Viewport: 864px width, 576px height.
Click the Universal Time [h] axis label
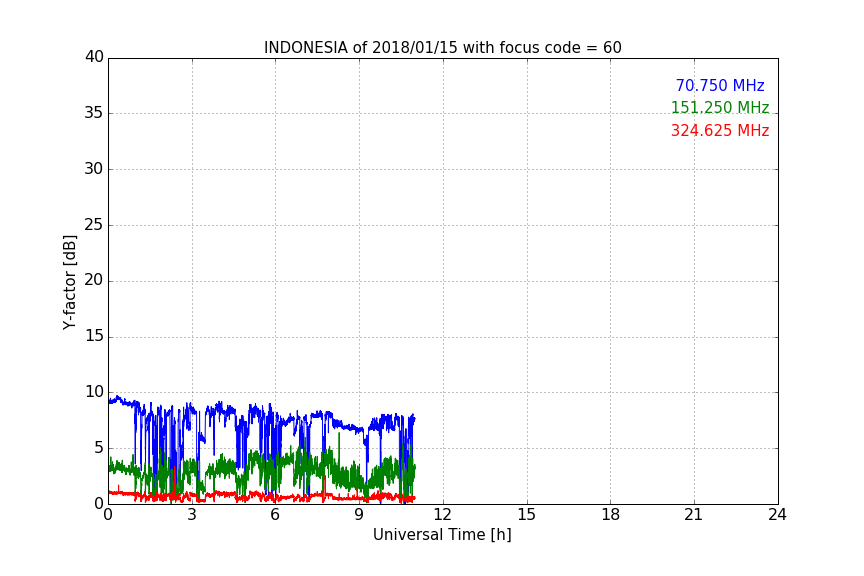(x=442, y=535)
